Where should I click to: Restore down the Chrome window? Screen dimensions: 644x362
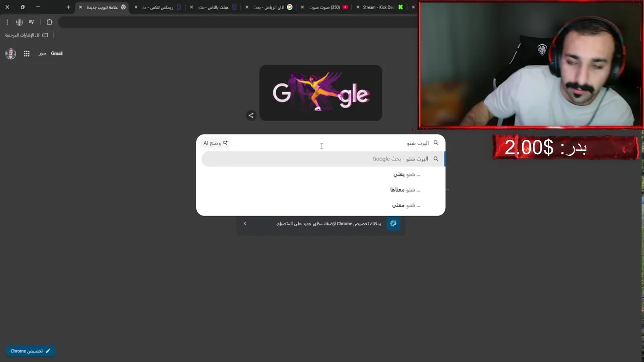pos(22,7)
